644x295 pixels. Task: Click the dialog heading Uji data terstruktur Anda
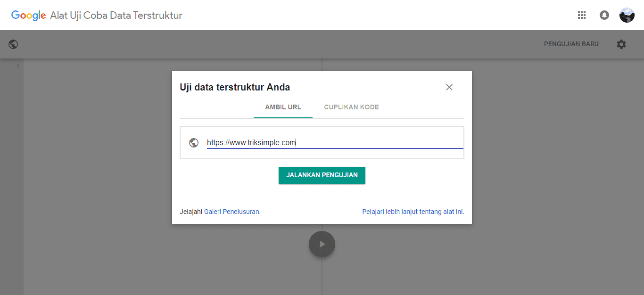pos(235,87)
